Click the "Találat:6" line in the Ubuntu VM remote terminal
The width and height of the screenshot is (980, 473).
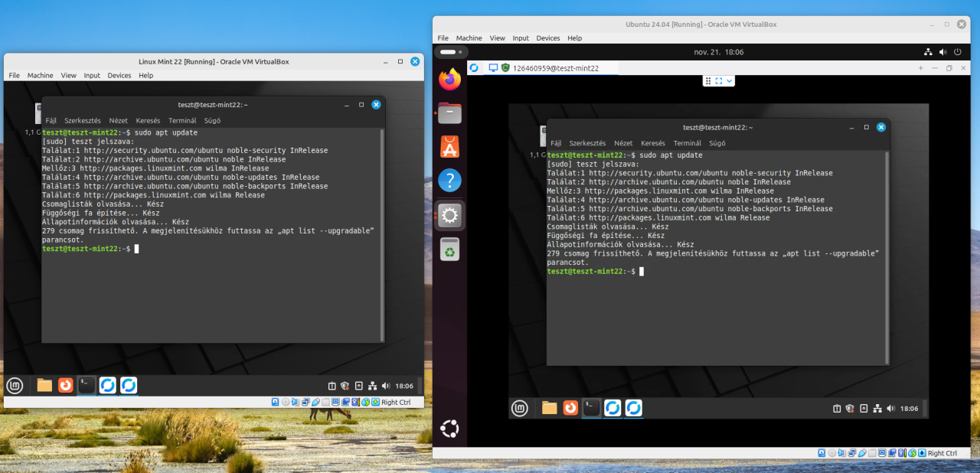tap(658, 217)
